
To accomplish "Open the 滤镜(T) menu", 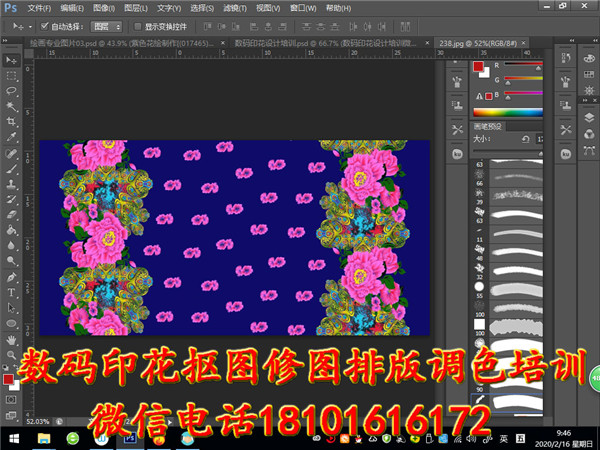I will (x=232, y=7).
